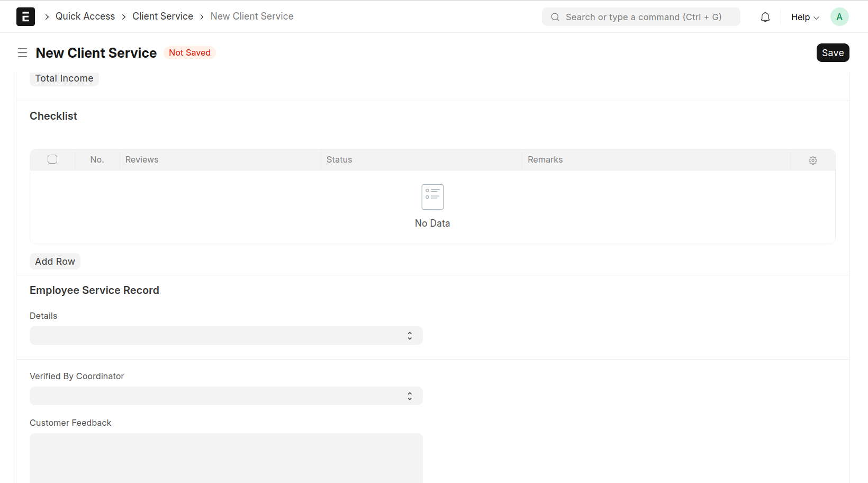Image resolution: width=868 pixels, height=483 pixels.
Task: Tick the Checklist select-all checkbox
Action: [52, 159]
